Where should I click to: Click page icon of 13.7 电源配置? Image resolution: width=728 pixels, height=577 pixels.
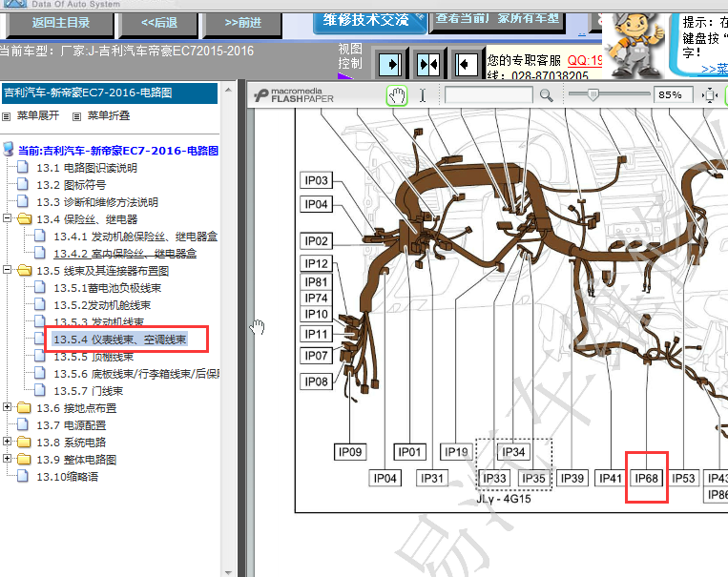pyautogui.click(x=23, y=424)
